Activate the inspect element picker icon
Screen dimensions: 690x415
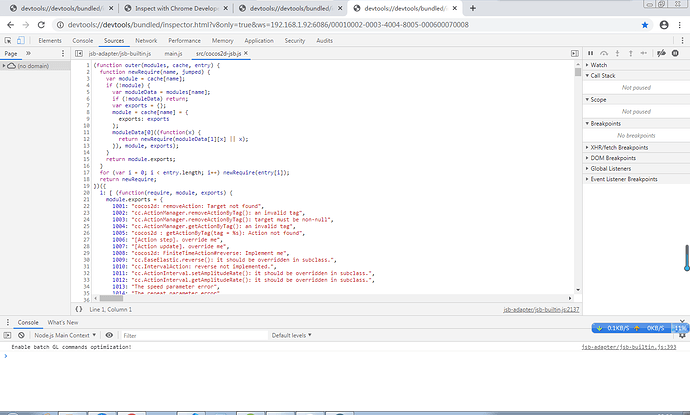click(7, 40)
